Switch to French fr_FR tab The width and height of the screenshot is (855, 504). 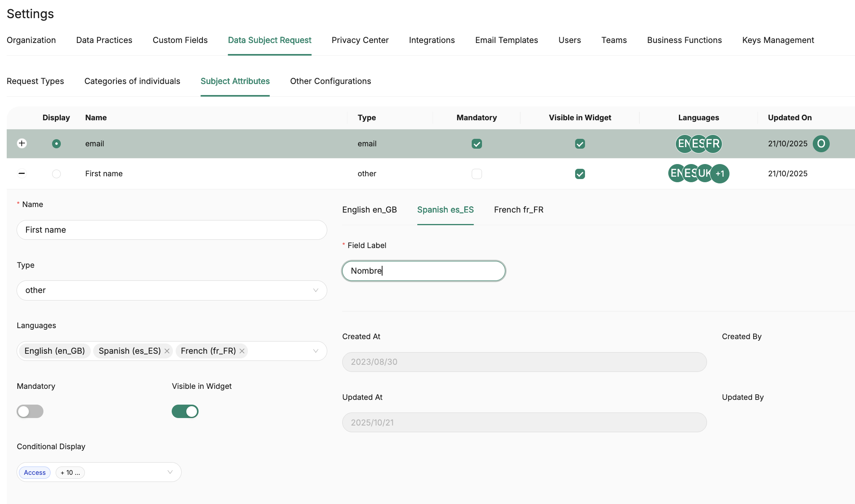(518, 210)
